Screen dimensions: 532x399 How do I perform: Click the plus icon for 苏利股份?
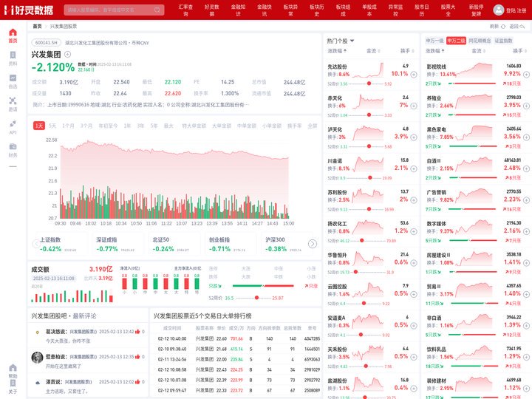(414, 200)
